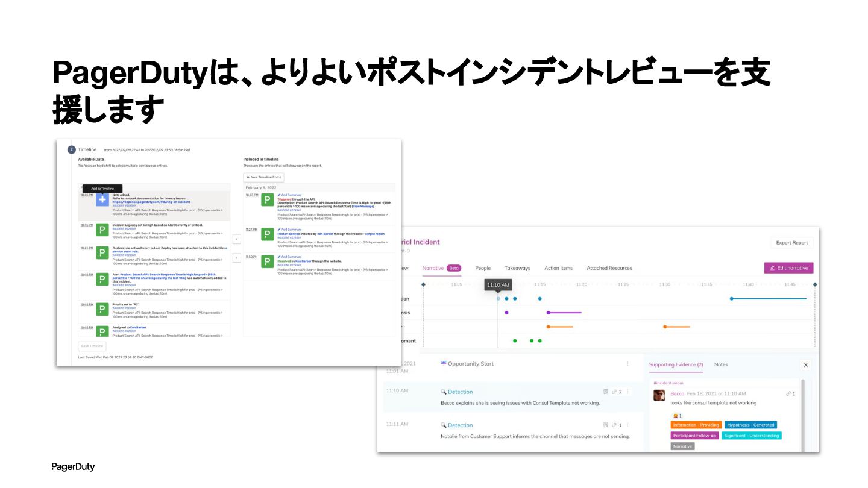This screenshot has height=488, width=868.
Task: Move entry back with the < arrow button
Action: pos(236,258)
